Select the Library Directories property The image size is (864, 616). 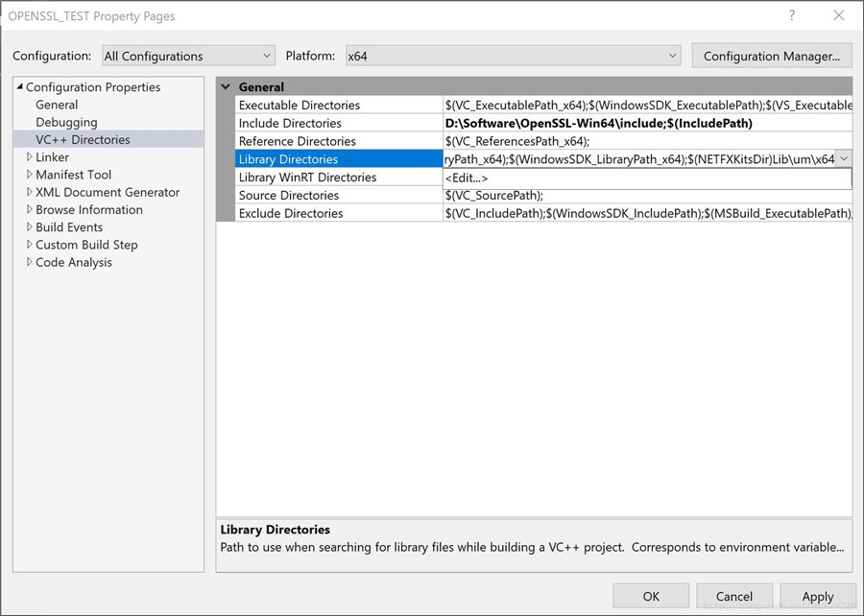(339, 159)
